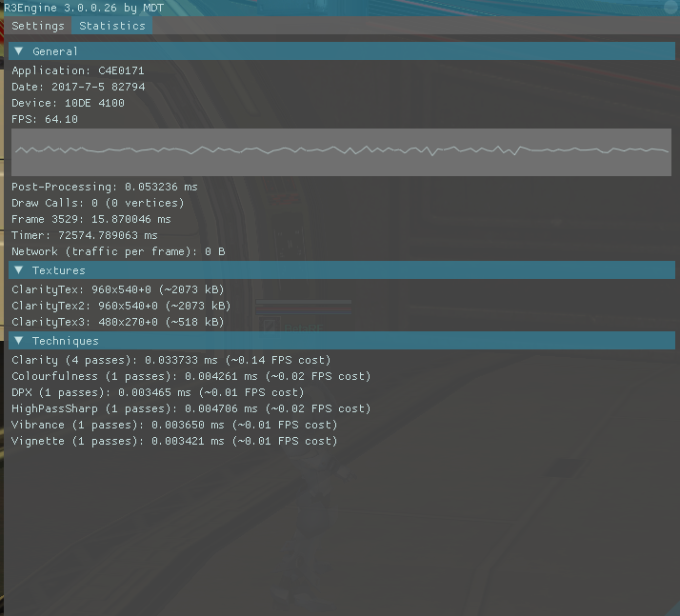Screen dimensions: 680x616
Task: Click the Application: C4E0171 line
Action: [78, 70]
